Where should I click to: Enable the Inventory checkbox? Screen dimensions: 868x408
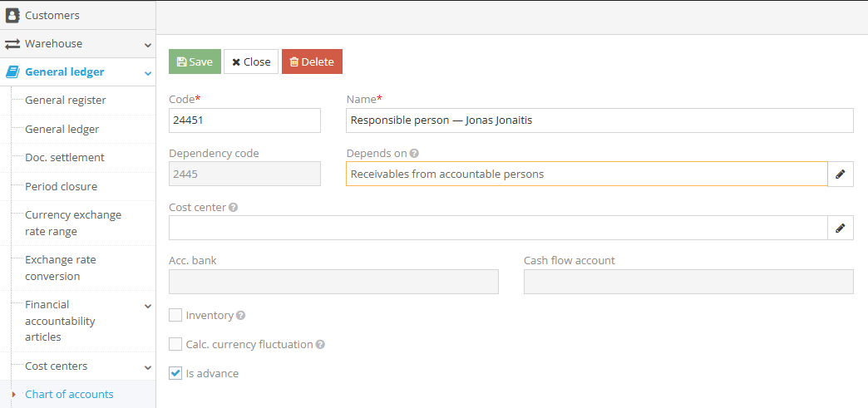point(175,316)
